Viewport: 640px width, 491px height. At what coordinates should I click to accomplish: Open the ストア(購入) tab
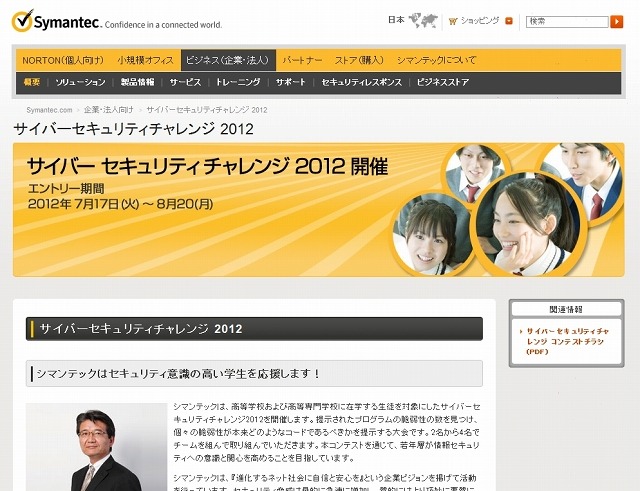click(x=359, y=60)
